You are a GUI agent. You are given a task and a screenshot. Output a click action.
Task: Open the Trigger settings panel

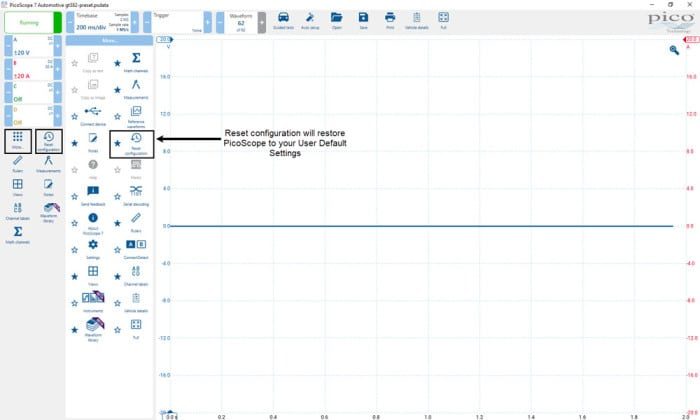[x=177, y=22]
